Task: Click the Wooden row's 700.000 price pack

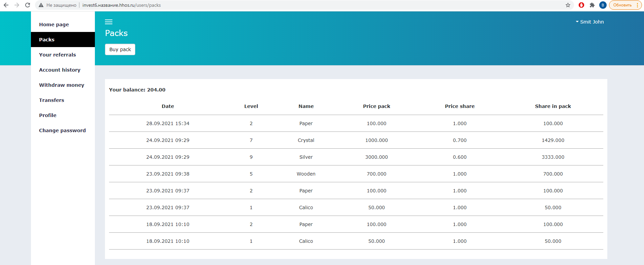Action: (x=377, y=174)
